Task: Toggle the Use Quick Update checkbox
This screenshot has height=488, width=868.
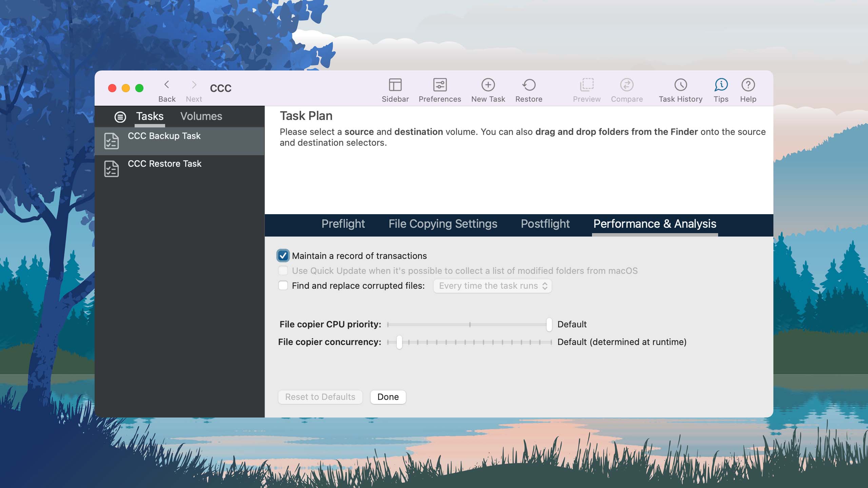Action: pyautogui.click(x=283, y=270)
